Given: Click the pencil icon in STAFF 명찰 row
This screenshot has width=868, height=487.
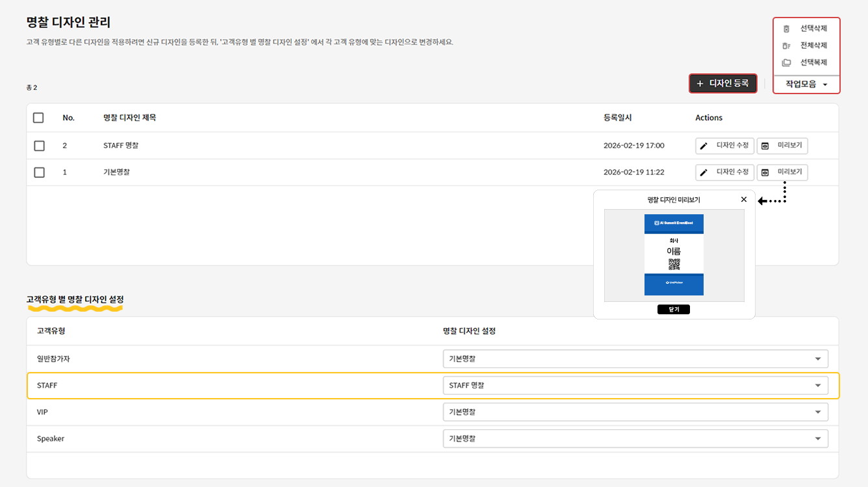Looking at the screenshot, I should (x=704, y=146).
